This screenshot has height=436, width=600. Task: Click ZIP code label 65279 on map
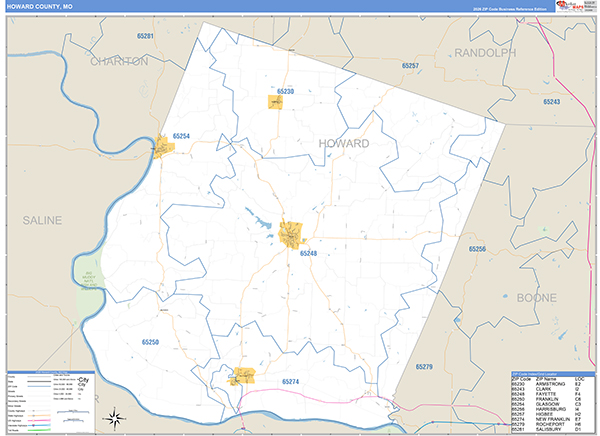[424, 367]
